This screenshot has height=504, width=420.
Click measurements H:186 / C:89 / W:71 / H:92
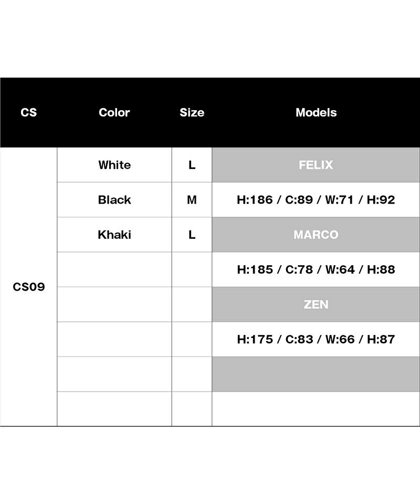click(x=316, y=200)
